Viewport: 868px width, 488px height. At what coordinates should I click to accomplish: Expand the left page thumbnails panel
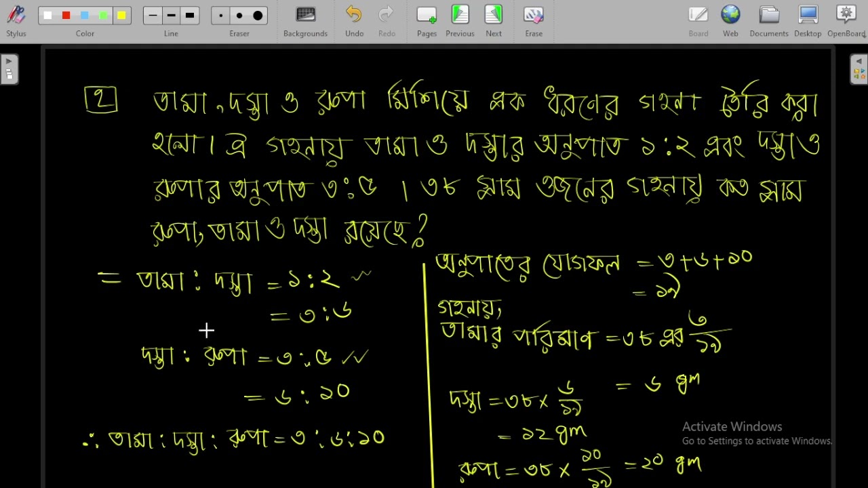point(9,69)
